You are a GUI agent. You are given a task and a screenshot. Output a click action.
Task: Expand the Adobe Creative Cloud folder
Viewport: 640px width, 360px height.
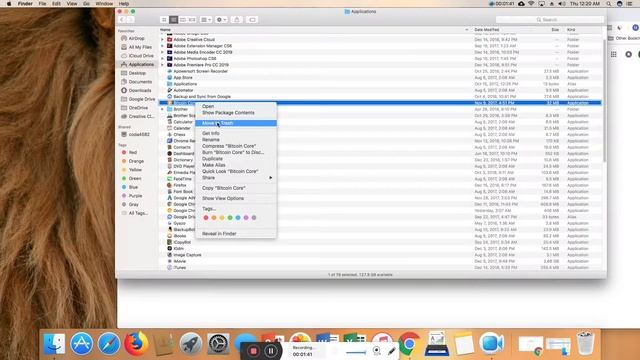(162, 40)
